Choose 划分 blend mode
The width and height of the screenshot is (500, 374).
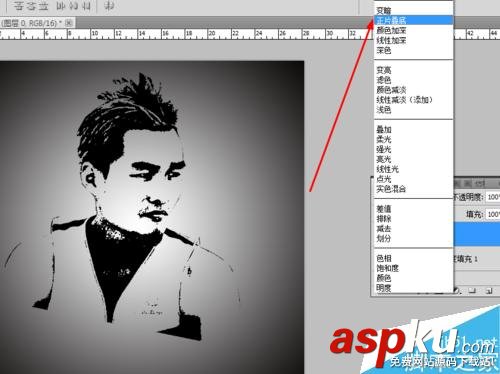point(413,238)
